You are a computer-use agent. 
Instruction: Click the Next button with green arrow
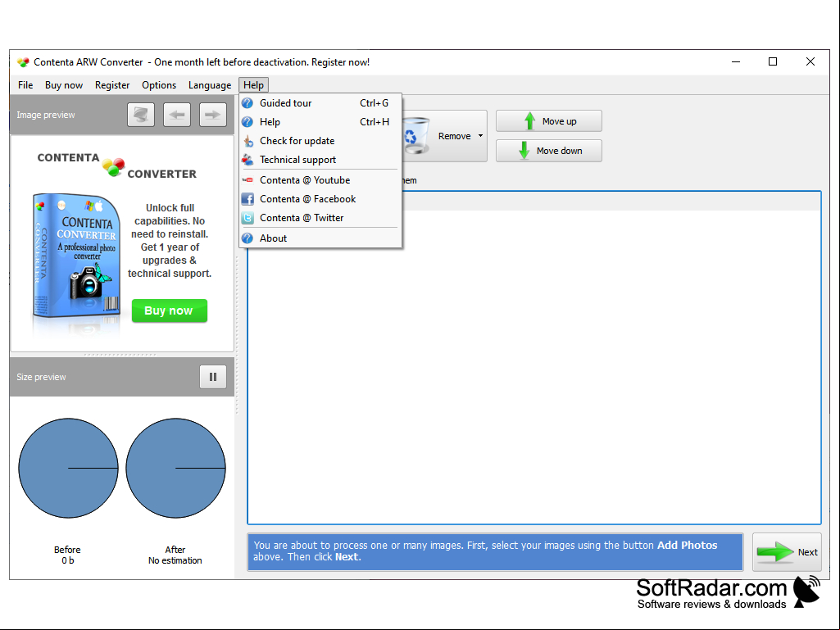pos(787,552)
